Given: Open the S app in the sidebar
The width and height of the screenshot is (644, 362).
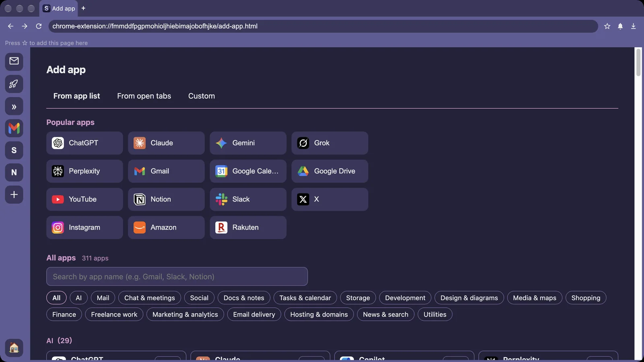Looking at the screenshot, I should coord(14,150).
